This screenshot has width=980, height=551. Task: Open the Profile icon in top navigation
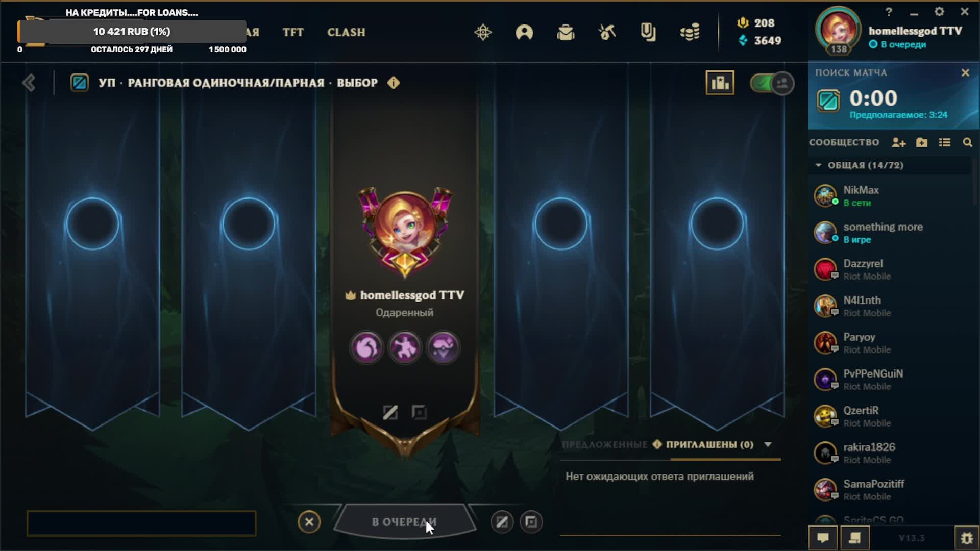[524, 33]
